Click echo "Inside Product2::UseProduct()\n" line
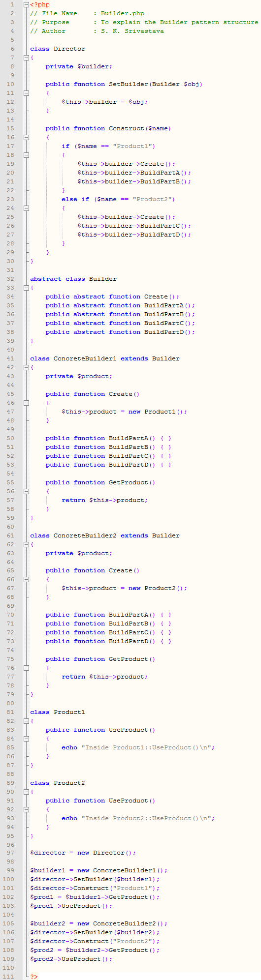This screenshot has width=261, height=980. pyautogui.click(x=138, y=818)
